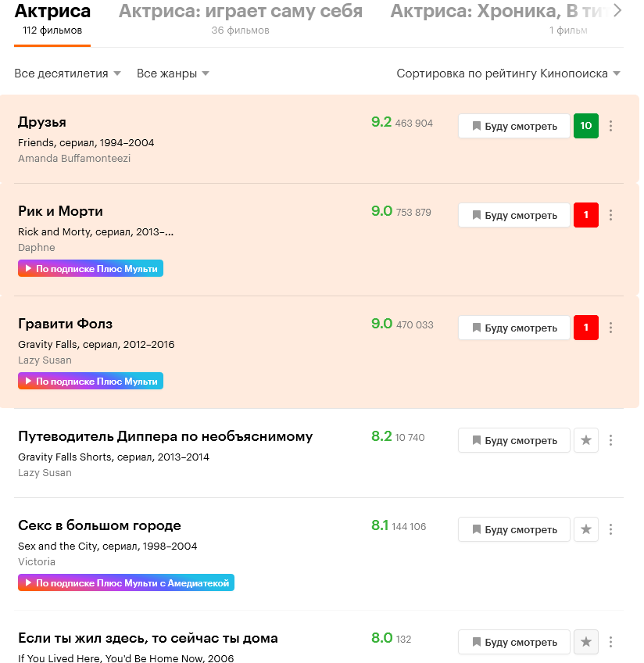Open the Сортировка по рейтингу Кинопоиска dropdown
Screen dimensions: 644x663
tap(508, 73)
